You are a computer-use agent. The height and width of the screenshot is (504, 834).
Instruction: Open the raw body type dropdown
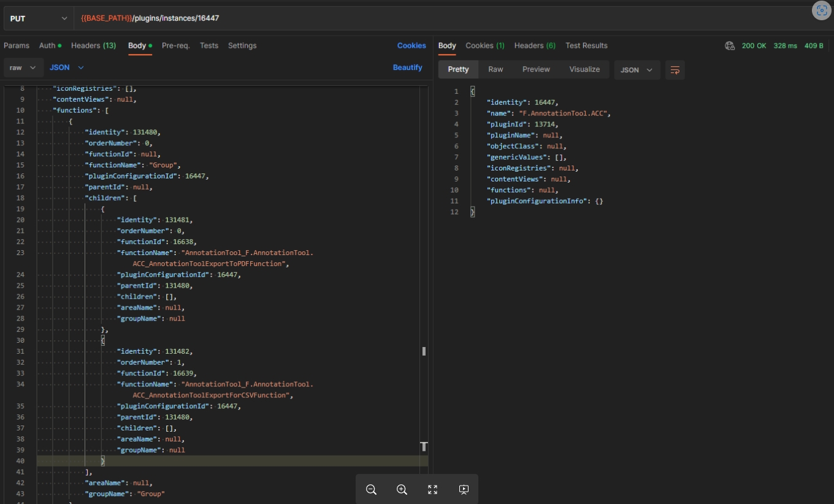tap(23, 67)
